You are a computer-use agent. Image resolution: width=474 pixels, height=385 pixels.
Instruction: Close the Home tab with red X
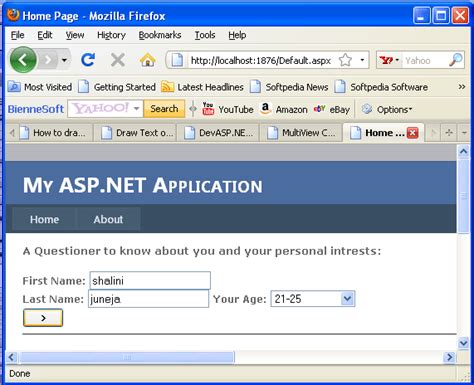[412, 133]
